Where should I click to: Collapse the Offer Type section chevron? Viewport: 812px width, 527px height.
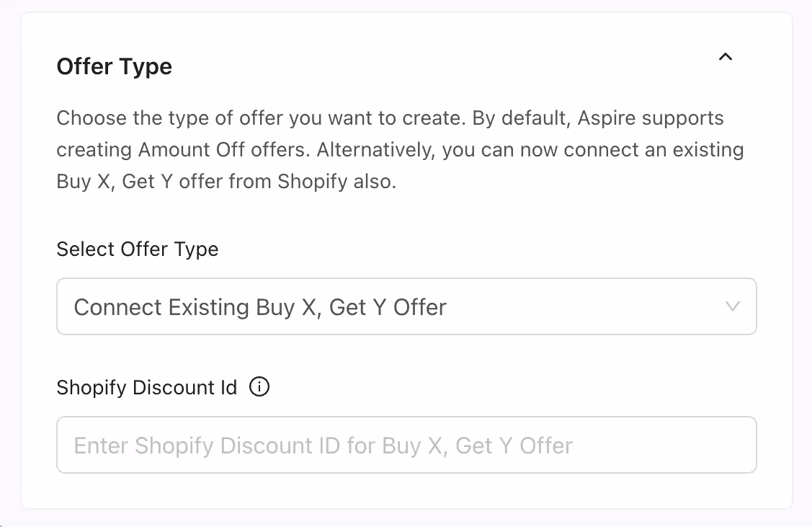(726, 57)
